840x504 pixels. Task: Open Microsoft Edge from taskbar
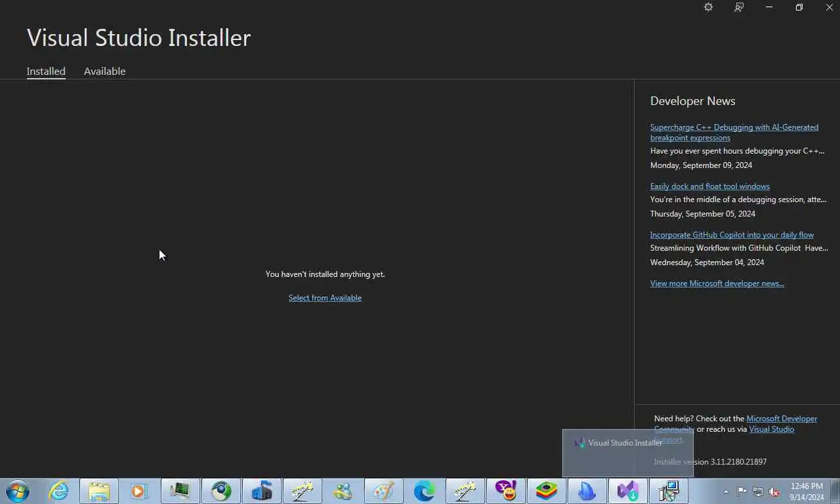[x=425, y=491]
